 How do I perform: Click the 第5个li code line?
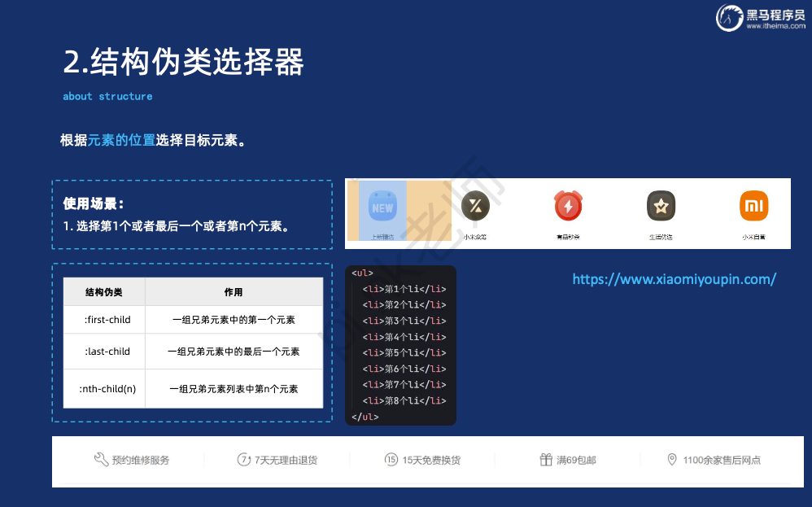[x=404, y=352]
